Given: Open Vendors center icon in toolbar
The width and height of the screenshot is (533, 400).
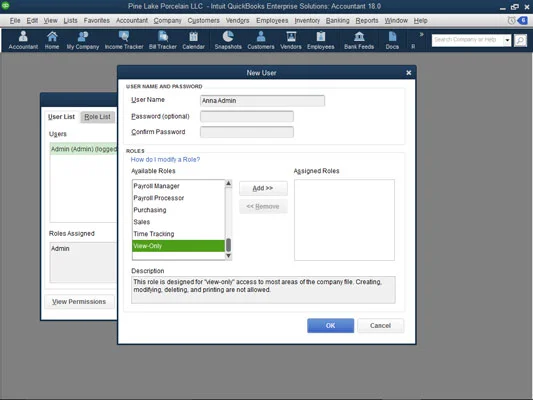Looking at the screenshot, I should point(291,40).
